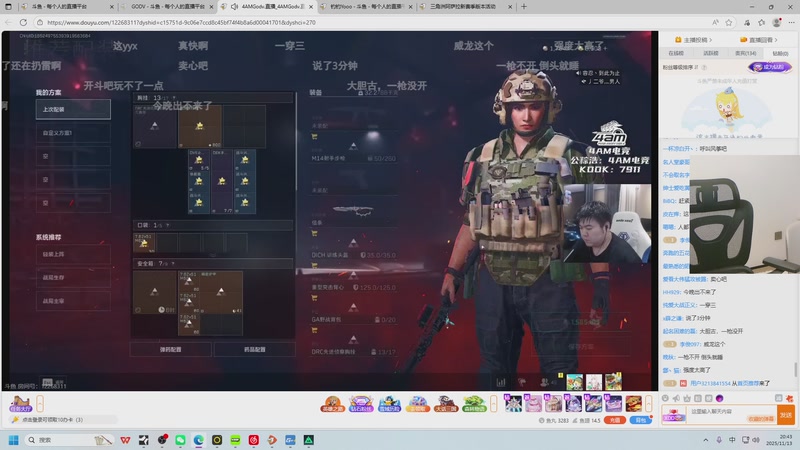Image resolution: width=800 pixels, height=450 pixels.
Task: Select 战局生存 recommended loadout
Action: point(73,278)
